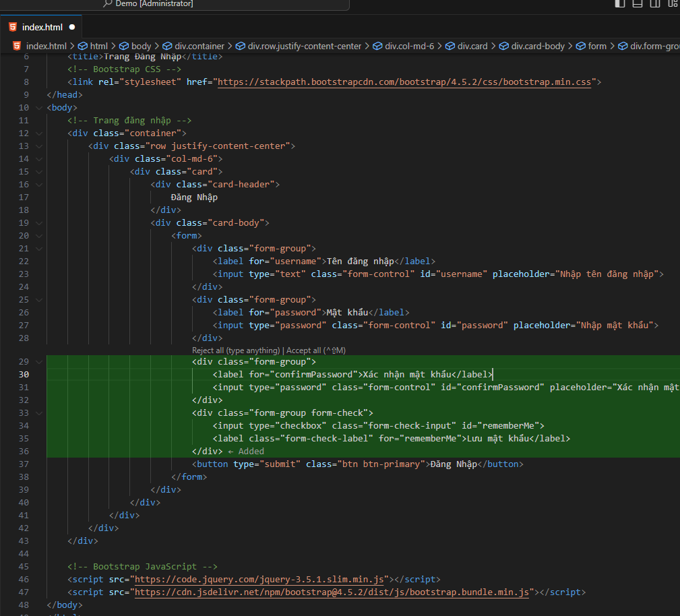This screenshot has width=680, height=616.
Task: Click the search magnifier icon in title bar
Action: coord(108,4)
